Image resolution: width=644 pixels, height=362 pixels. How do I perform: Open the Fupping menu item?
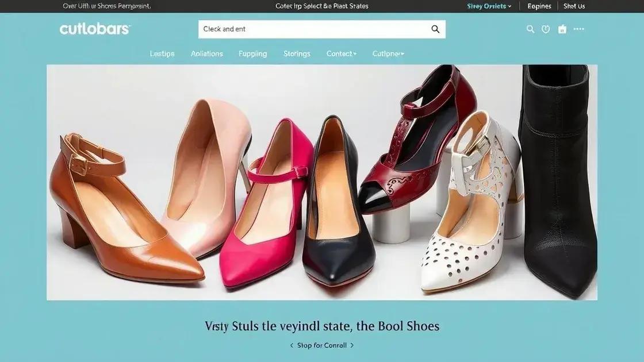point(252,54)
